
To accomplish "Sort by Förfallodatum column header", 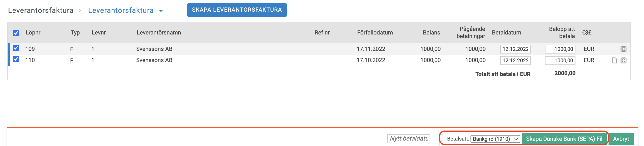I will 375,32.
